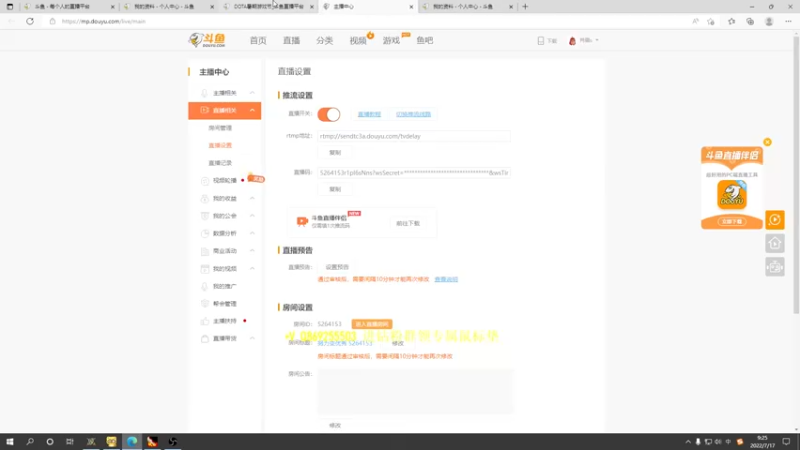This screenshot has height=450, width=800.
Task: Open 视频轮播 via its sidebar icon
Action: click(x=205, y=181)
